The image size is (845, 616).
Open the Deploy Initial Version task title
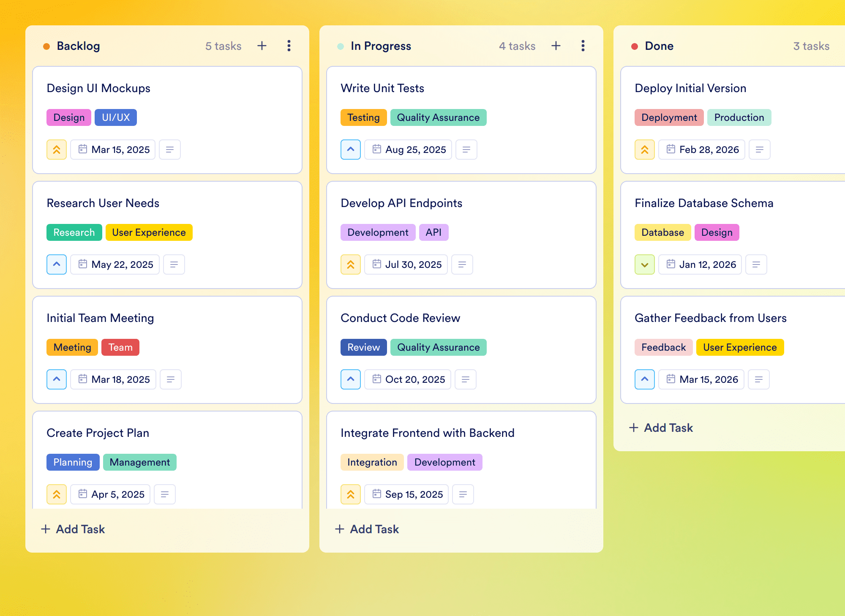click(x=690, y=88)
